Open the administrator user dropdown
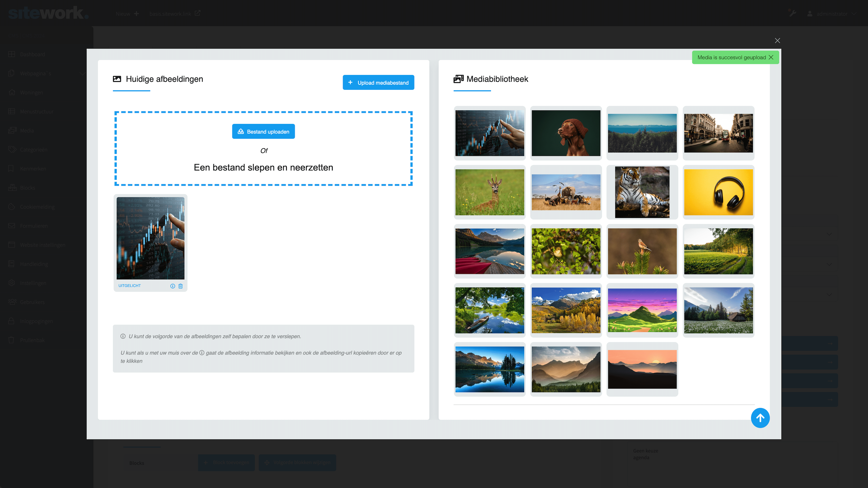The width and height of the screenshot is (868, 488). (832, 14)
